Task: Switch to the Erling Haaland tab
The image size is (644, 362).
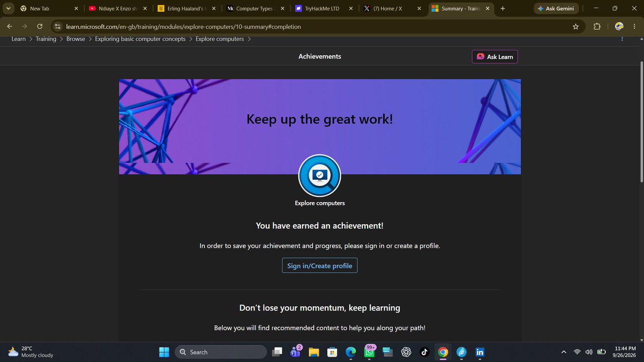Action: click(187, 9)
